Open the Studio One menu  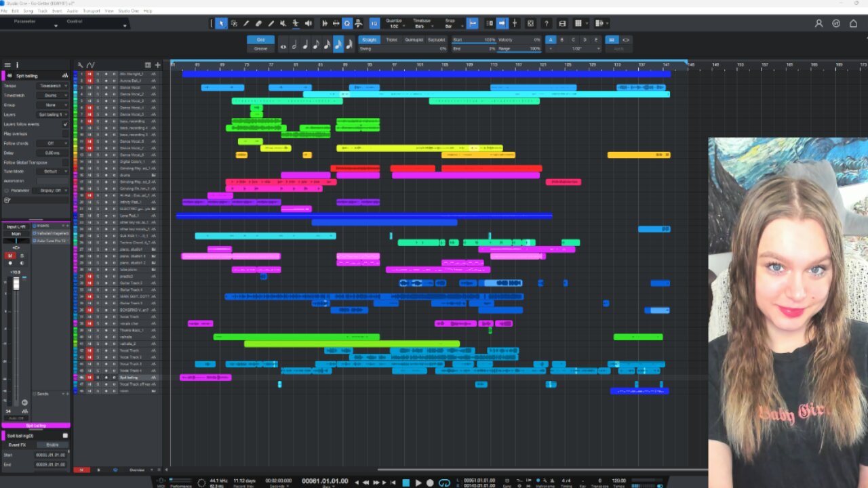(x=127, y=11)
